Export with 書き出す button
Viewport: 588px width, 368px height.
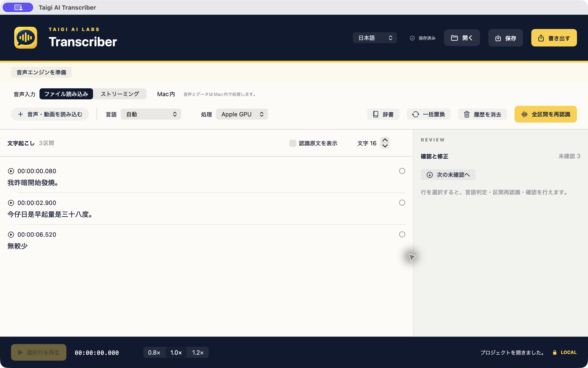(554, 38)
